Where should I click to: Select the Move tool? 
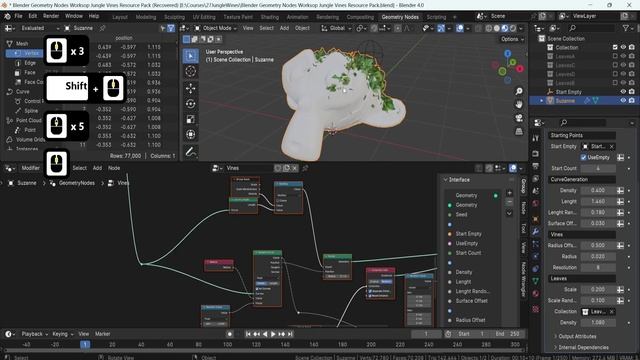click(x=191, y=88)
